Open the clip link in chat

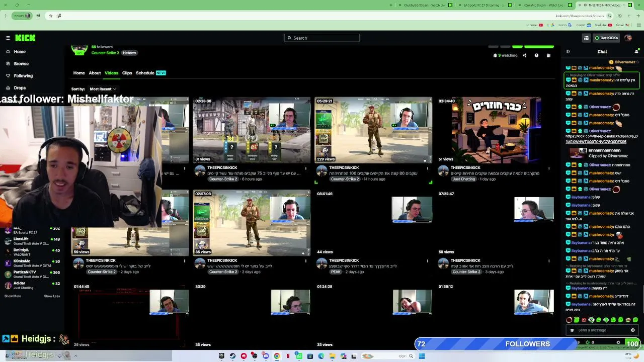click(x=602, y=139)
